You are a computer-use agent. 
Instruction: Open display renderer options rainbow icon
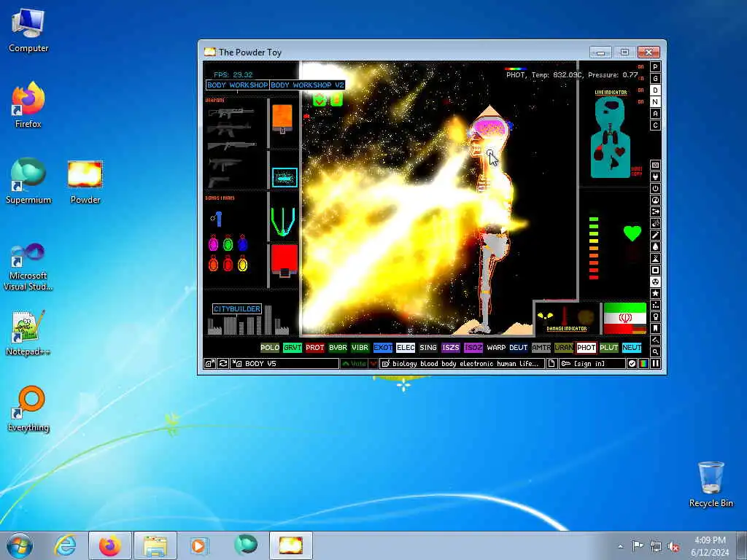click(643, 363)
